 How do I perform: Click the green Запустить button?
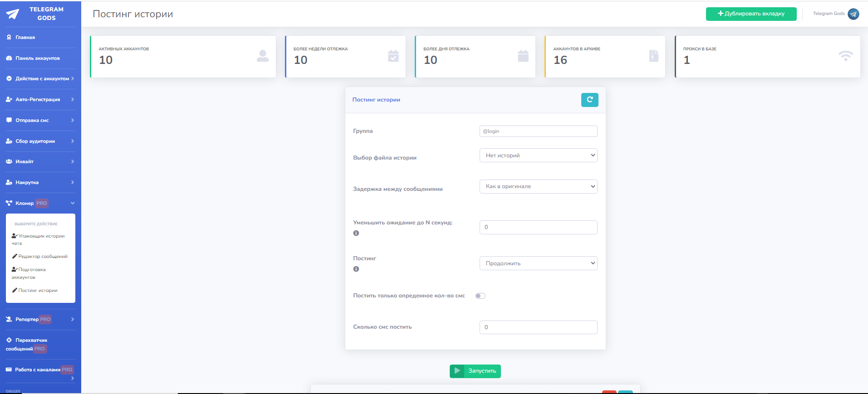click(475, 371)
